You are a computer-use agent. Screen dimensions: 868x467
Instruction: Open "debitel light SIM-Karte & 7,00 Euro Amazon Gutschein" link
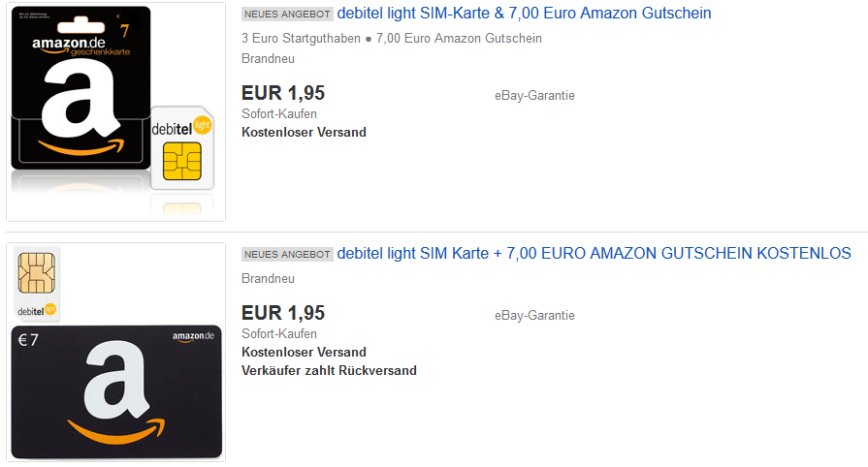click(524, 14)
